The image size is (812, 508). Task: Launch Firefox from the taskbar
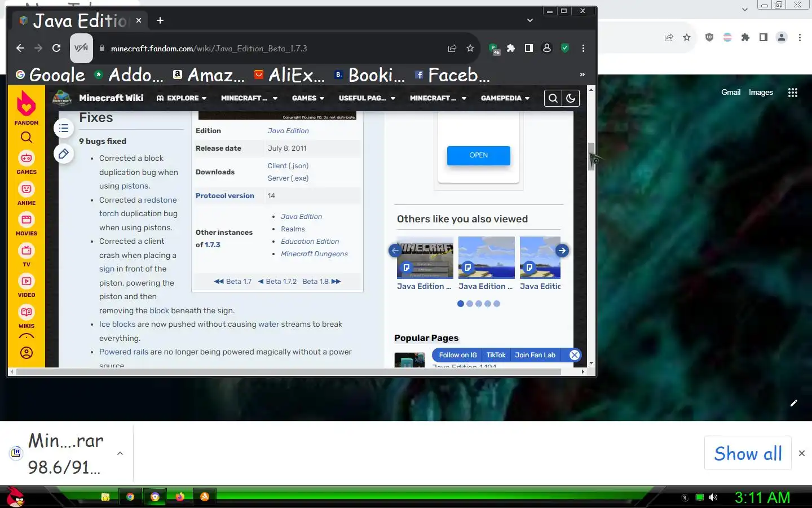pos(180,497)
